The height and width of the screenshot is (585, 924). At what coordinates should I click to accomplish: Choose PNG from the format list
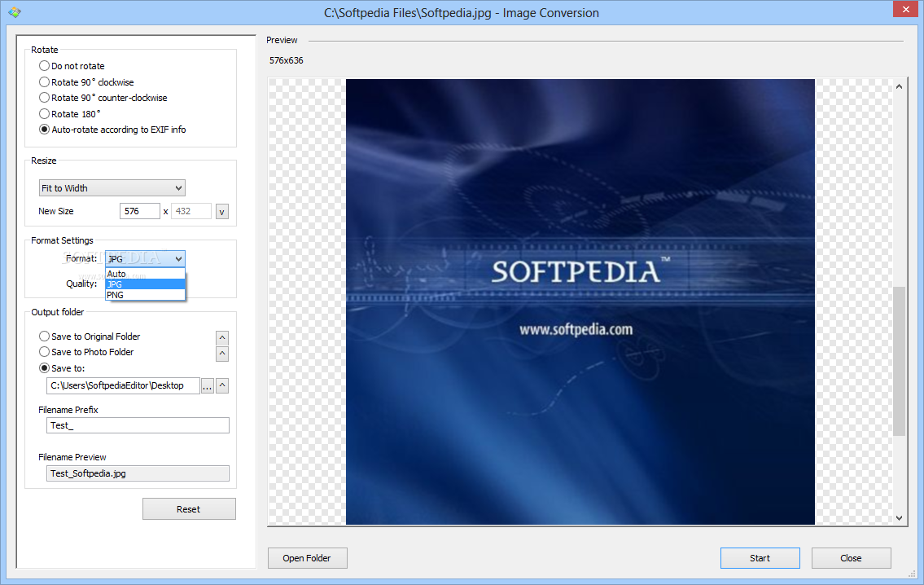click(x=145, y=295)
